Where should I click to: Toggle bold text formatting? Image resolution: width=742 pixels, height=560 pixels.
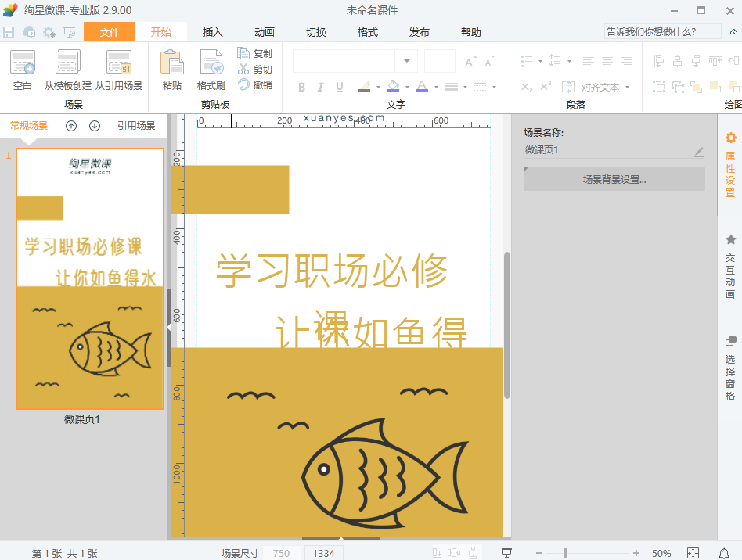pos(301,87)
